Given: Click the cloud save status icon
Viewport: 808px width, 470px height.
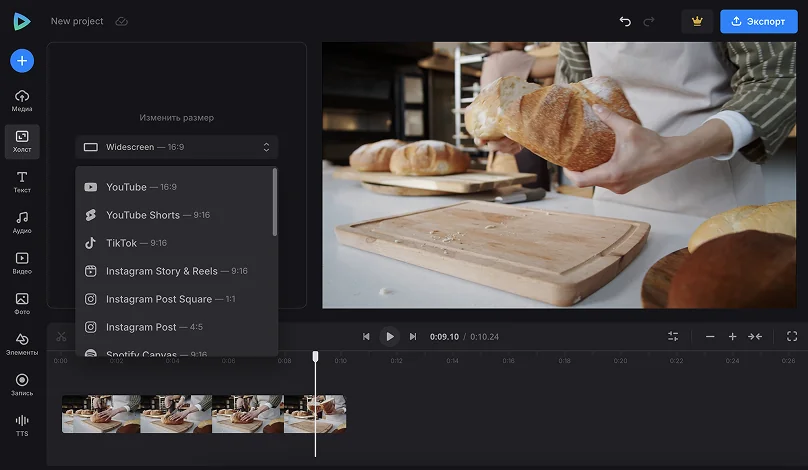Looking at the screenshot, I should point(122,22).
